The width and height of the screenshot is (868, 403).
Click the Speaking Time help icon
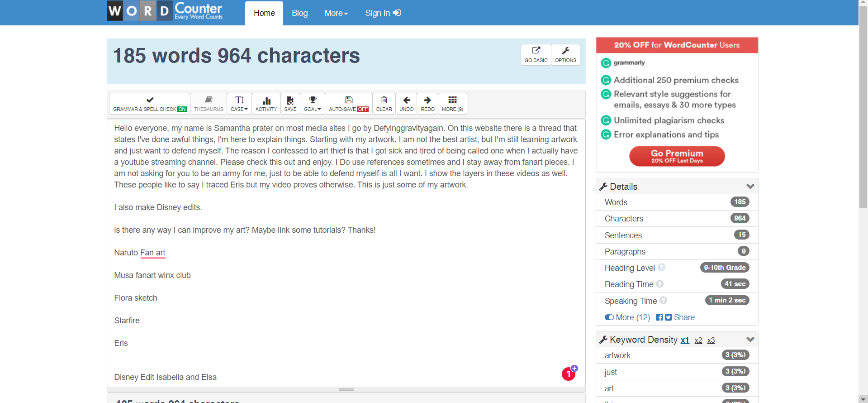coord(663,300)
